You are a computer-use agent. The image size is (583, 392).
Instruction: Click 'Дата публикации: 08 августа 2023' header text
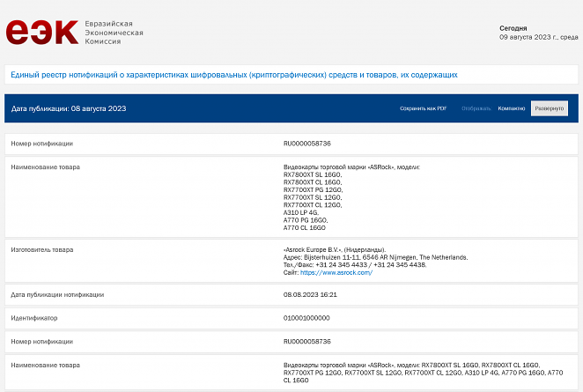click(69, 108)
